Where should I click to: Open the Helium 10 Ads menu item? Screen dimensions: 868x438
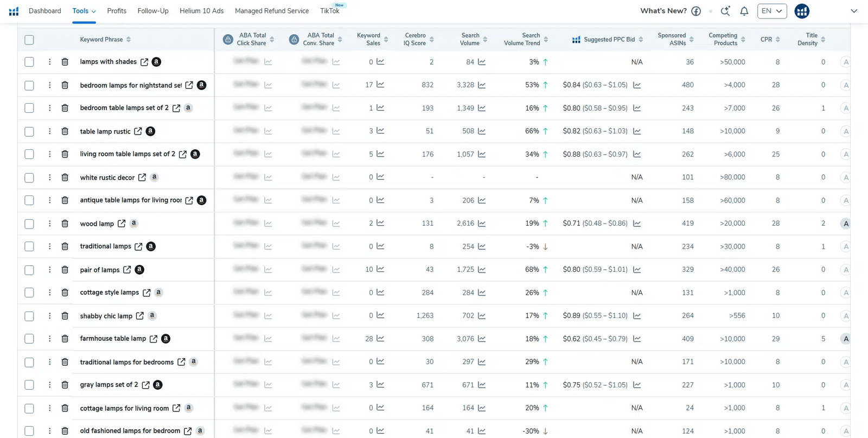[x=201, y=11]
